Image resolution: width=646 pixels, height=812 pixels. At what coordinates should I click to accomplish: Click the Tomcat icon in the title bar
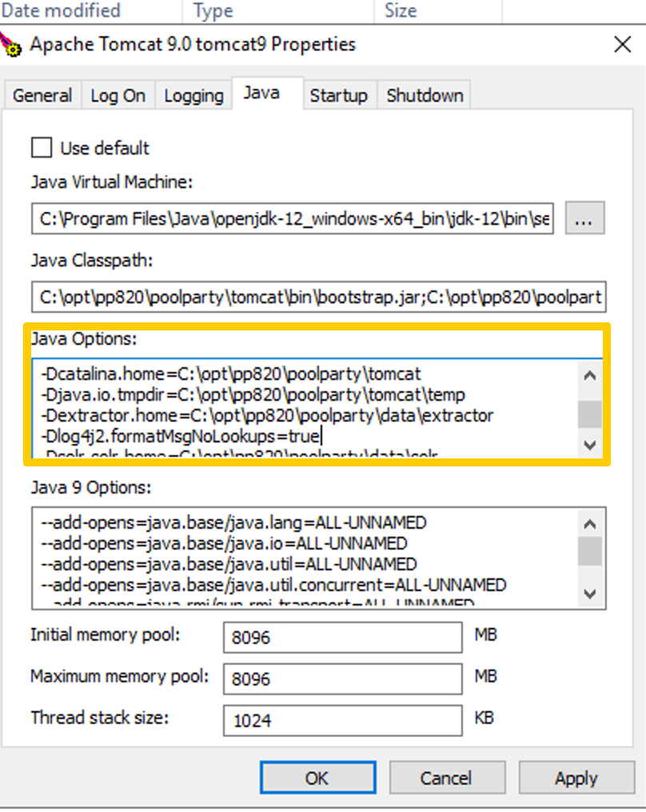[10, 45]
